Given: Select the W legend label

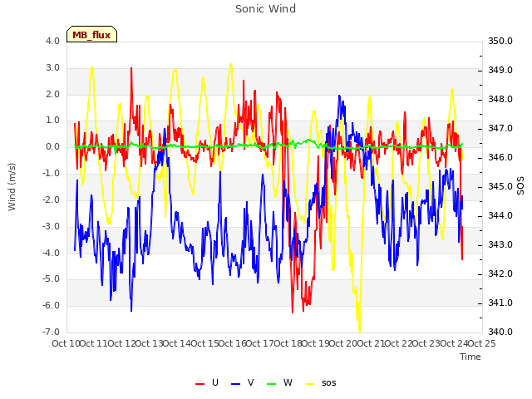Looking at the screenshot, I should coord(288,382).
